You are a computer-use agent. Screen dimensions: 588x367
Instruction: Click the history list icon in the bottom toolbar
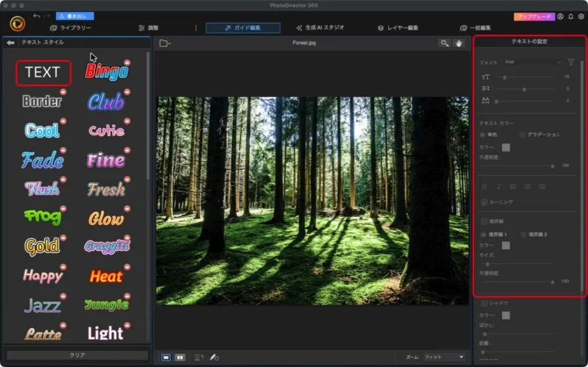(199, 357)
